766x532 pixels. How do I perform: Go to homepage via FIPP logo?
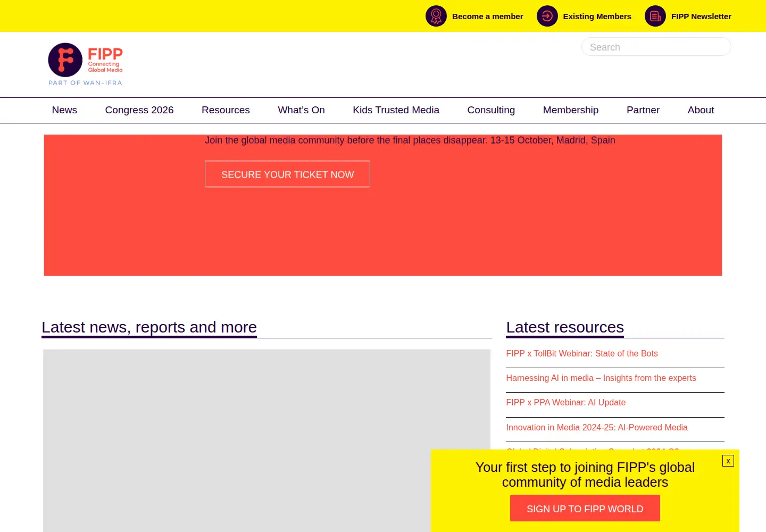[x=86, y=64]
